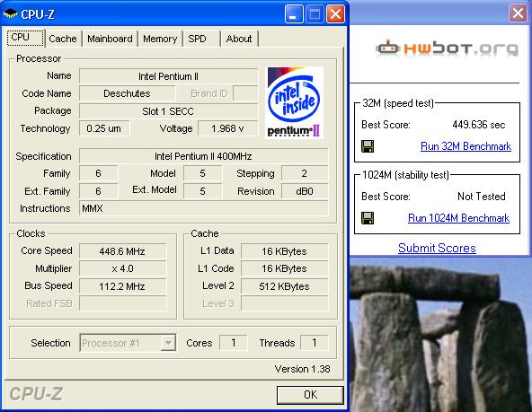Click the Cores count field
The width and height of the screenshot is (532, 412).
pos(233,343)
